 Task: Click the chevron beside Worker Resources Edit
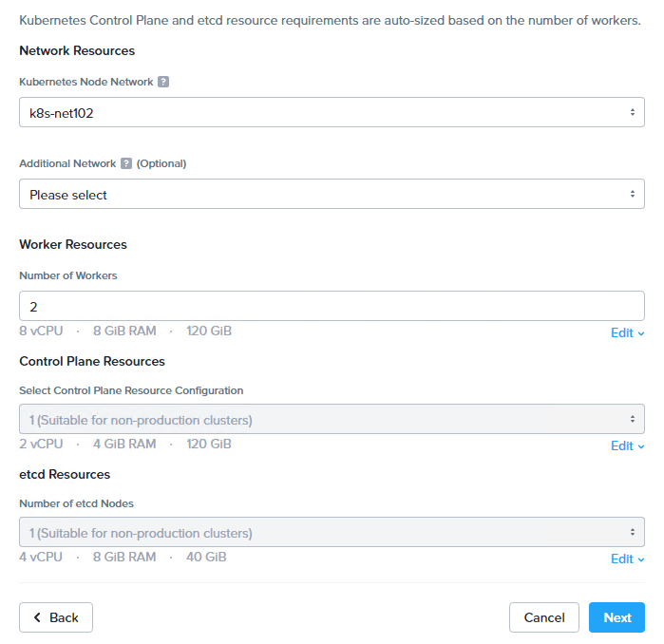click(641, 333)
